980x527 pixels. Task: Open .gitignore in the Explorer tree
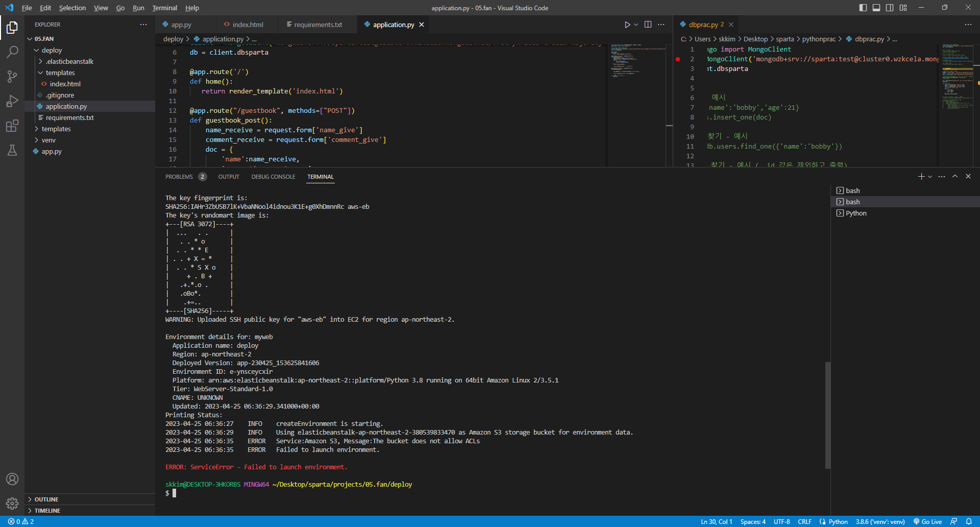point(90,95)
